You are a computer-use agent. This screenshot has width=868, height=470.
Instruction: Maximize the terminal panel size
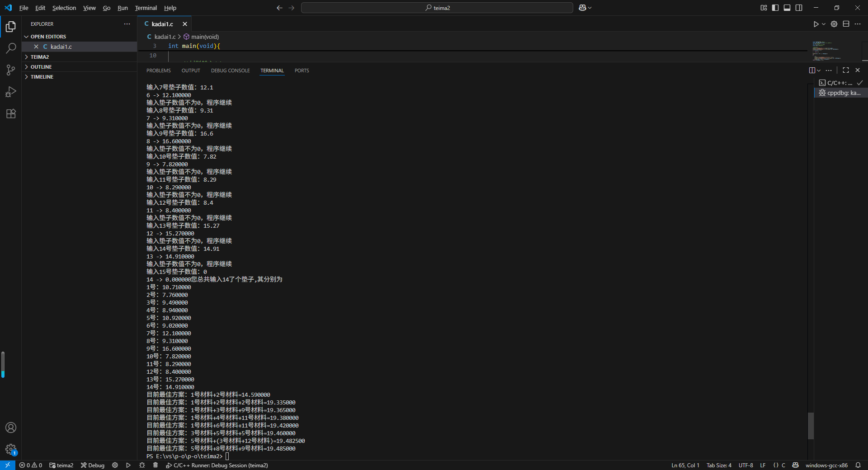846,70
